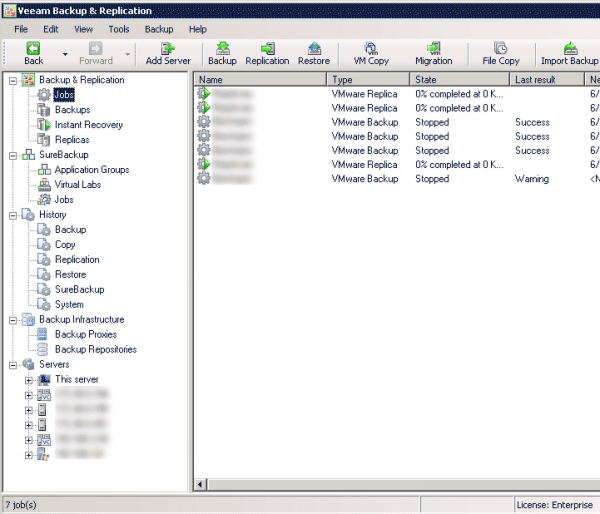Click the Warning last result cell
600x514 pixels.
point(532,178)
